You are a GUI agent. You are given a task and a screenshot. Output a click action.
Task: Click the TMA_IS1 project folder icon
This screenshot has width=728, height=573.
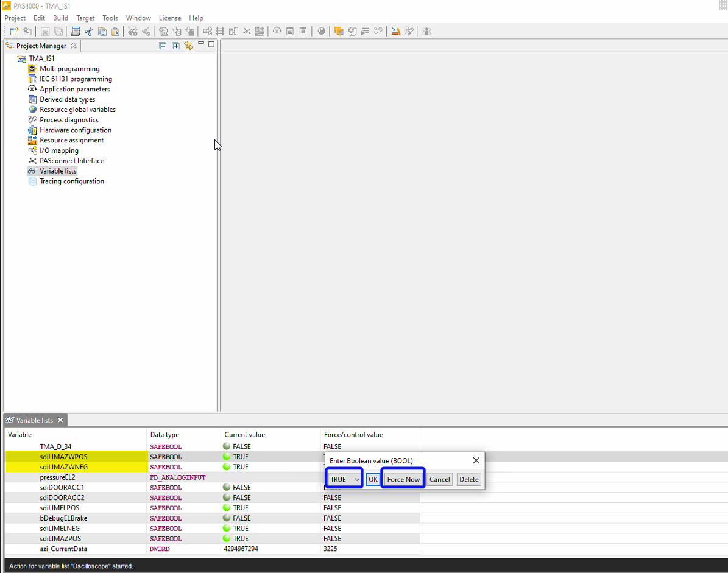tap(22, 58)
